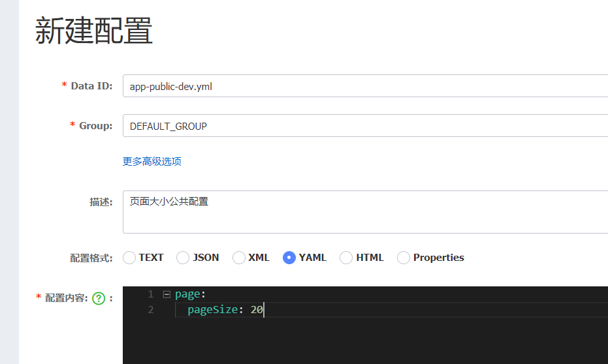Select the HTML format radio button
Image resolution: width=608 pixels, height=364 pixels.
click(x=346, y=258)
